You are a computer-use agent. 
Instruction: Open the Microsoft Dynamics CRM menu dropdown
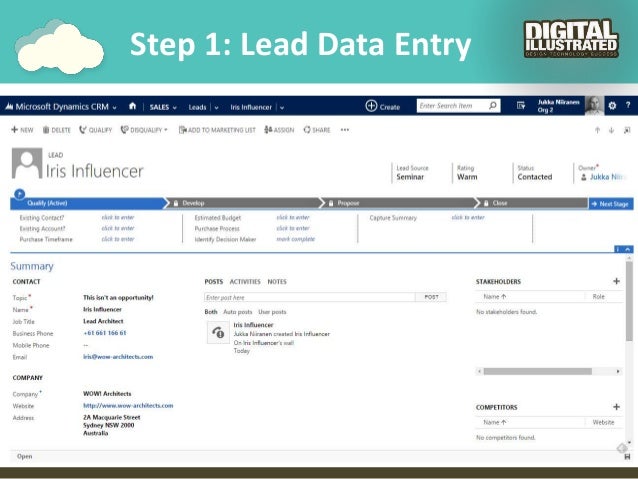(114, 107)
